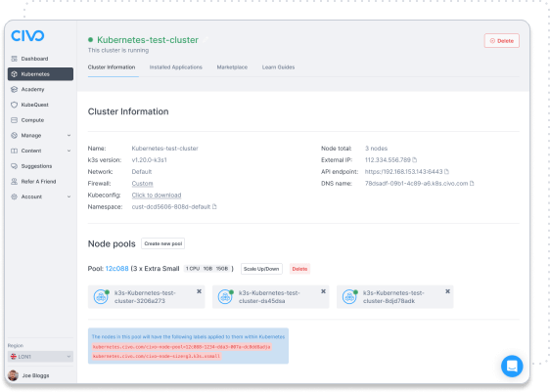Open the chat support widget
This screenshot has height=392, width=550.
click(x=512, y=366)
